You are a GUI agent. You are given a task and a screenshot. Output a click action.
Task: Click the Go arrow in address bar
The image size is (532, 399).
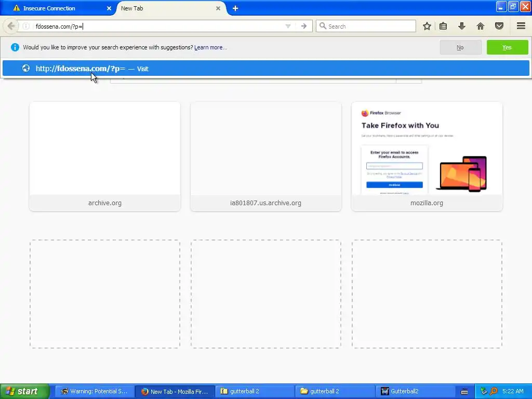point(303,26)
